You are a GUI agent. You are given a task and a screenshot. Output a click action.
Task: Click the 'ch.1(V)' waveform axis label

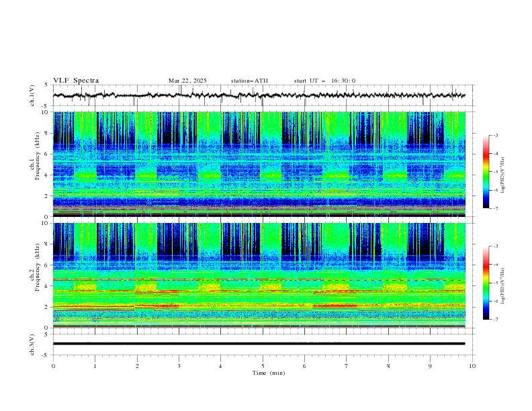click(32, 95)
